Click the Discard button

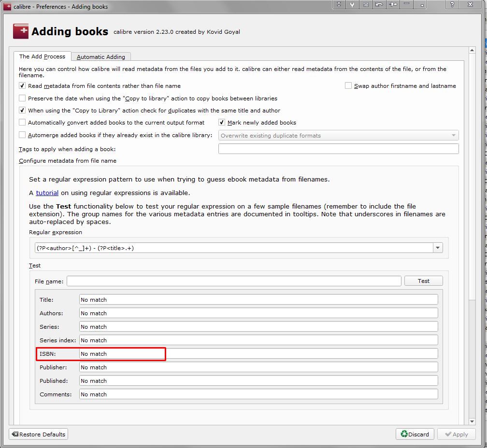(415, 434)
